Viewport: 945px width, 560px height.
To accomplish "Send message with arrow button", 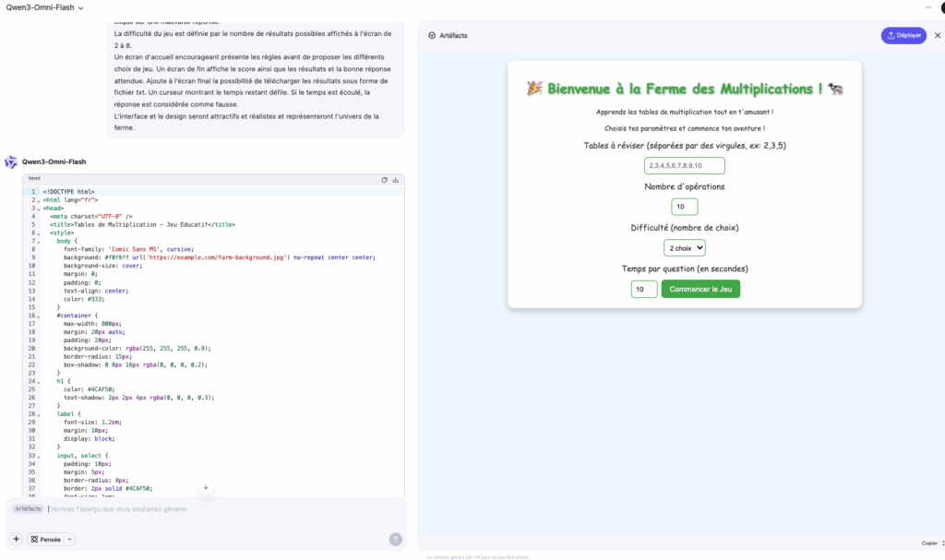I will coord(395,539).
